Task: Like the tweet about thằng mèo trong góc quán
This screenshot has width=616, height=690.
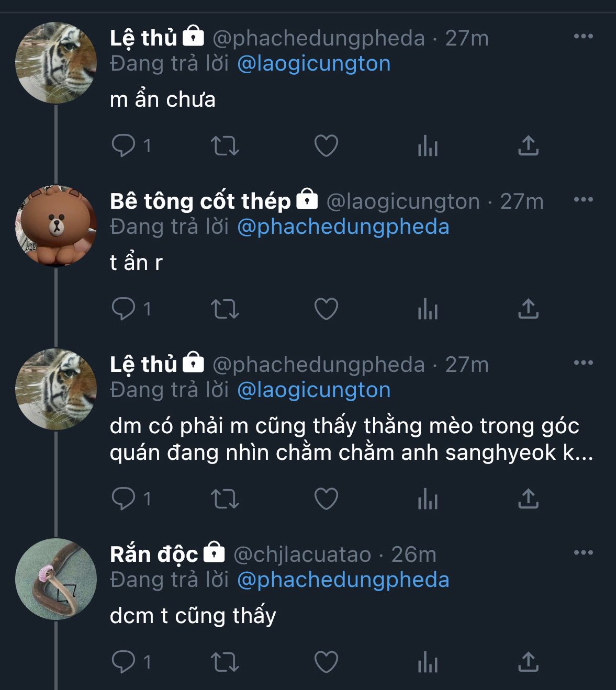Action: pos(326,499)
